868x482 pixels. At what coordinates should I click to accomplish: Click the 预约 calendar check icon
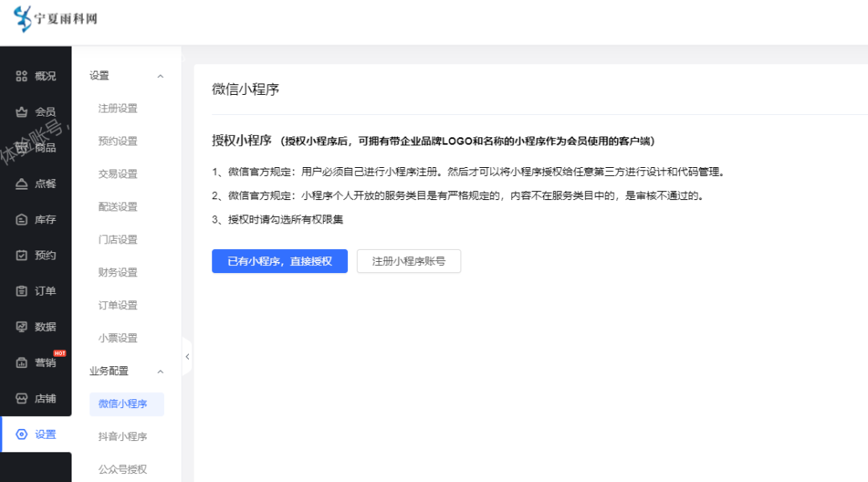point(22,255)
